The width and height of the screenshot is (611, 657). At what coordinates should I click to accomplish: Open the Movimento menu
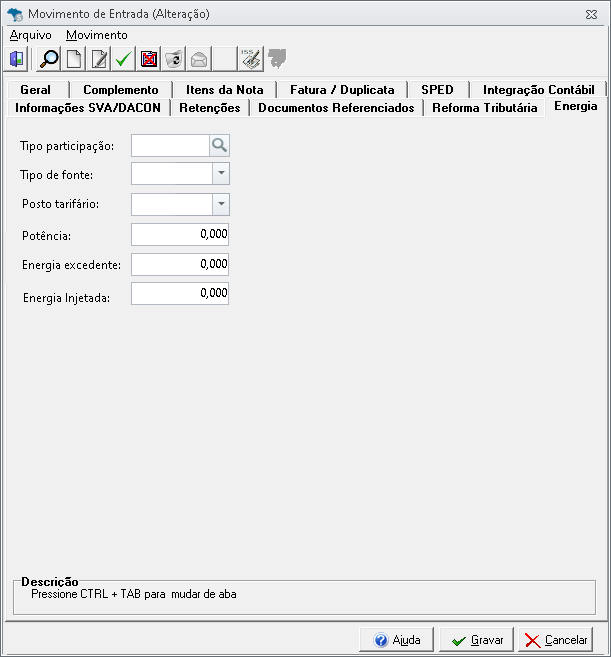(x=97, y=35)
